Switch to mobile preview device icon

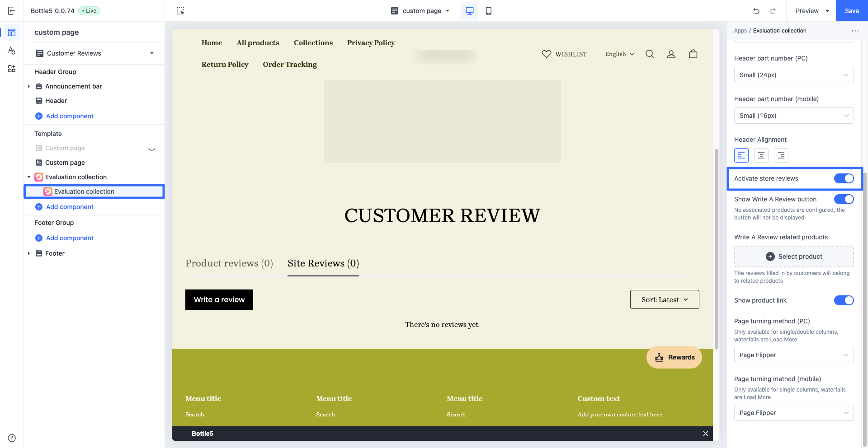488,11
